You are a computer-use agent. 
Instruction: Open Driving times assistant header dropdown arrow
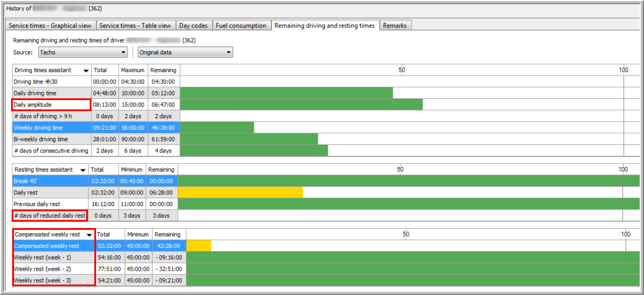point(86,70)
